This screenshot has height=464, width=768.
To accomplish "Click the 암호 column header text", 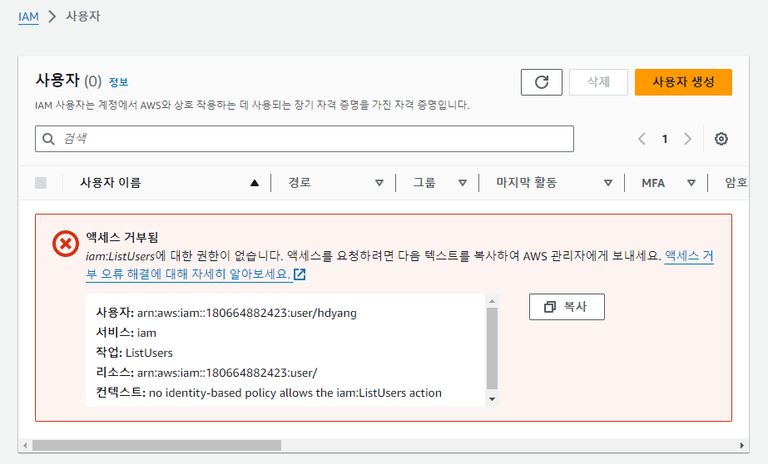I will tap(736, 183).
